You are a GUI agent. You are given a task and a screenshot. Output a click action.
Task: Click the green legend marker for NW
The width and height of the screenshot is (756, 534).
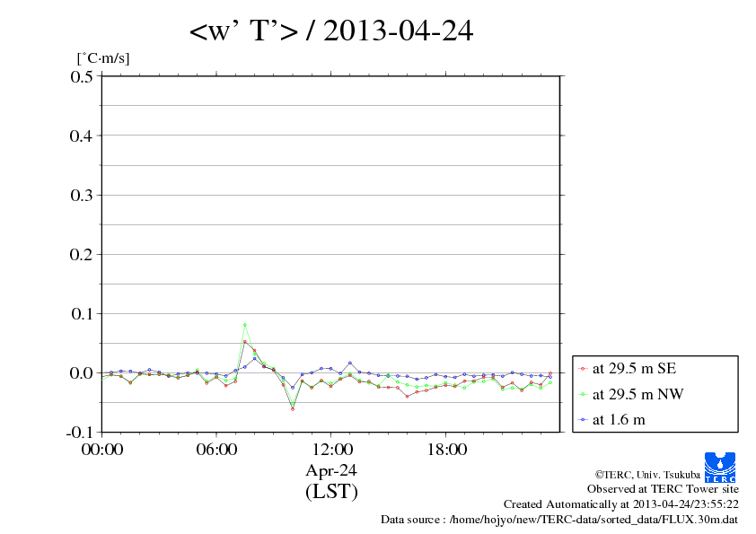pos(583,395)
